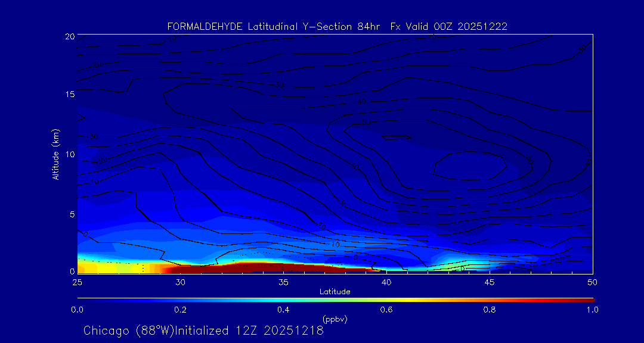Click the 'Chicago (88°W)Initialized 12Z 20251218' caption

(x=203, y=330)
